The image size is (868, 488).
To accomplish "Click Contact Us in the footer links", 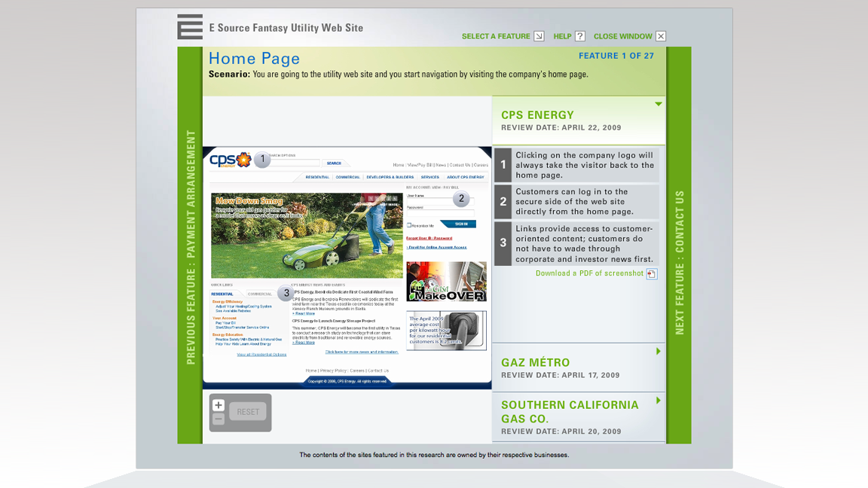I will tap(379, 371).
